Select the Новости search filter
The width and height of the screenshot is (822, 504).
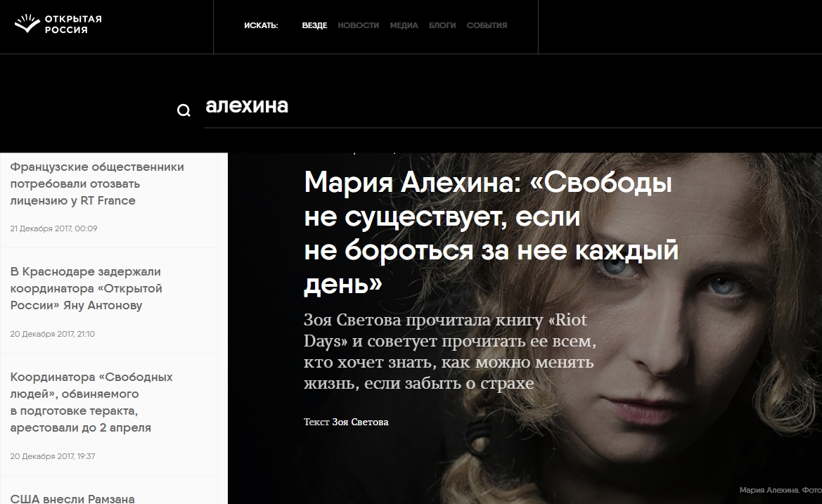tap(358, 25)
